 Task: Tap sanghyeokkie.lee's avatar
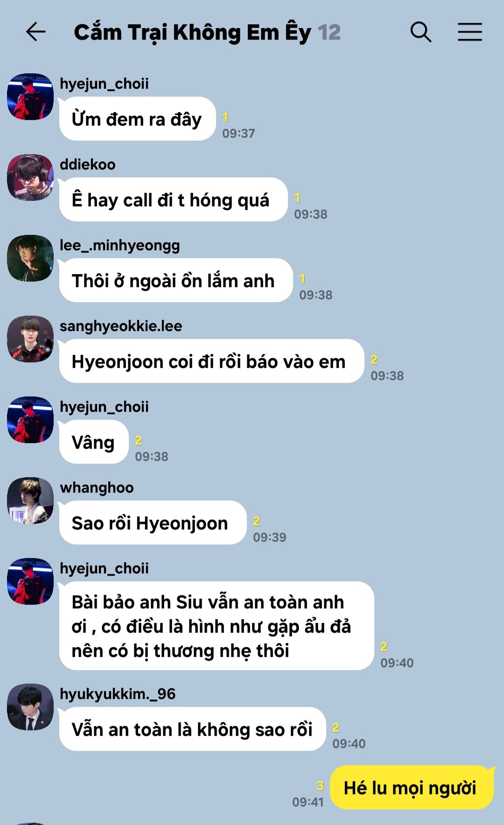coord(30,339)
